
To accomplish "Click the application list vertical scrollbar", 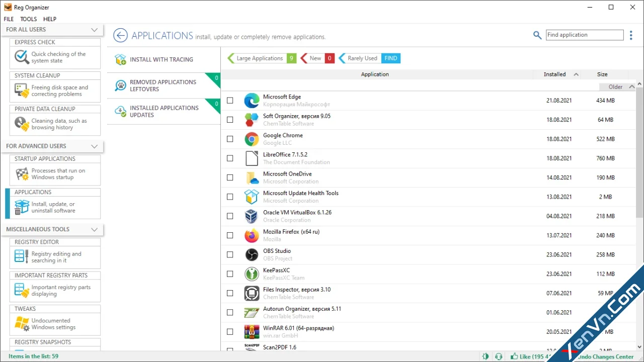I will 640,153.
